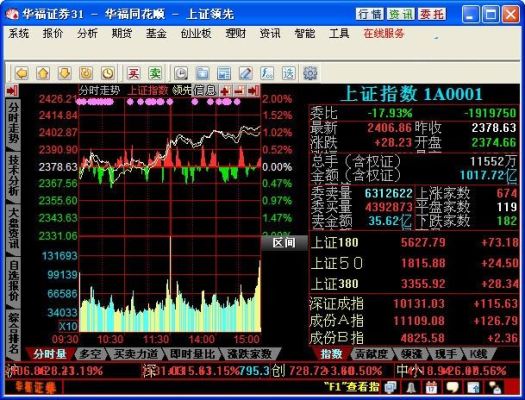Switch to the 分时量 bottom tab
The width and height of the screenshot is (525, 400).
(x=50, y=354)
